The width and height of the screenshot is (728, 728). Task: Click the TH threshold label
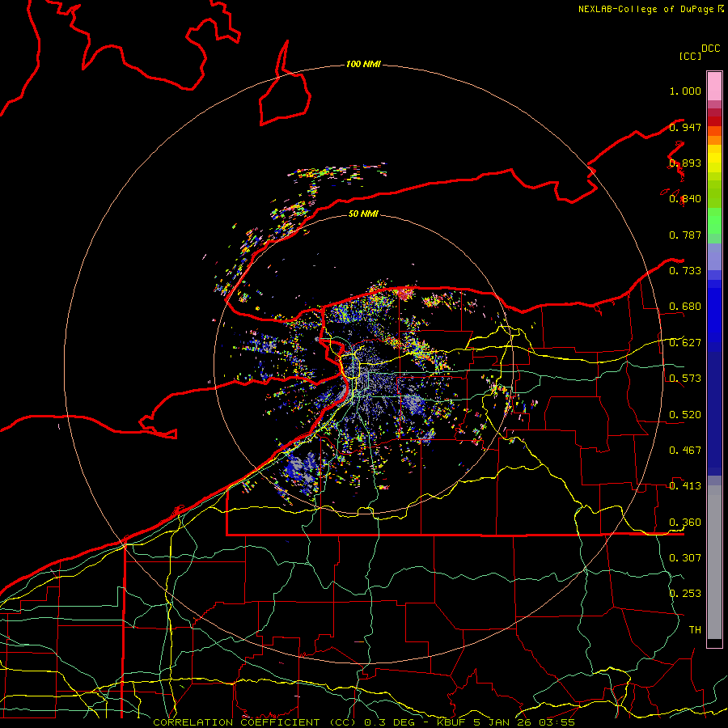click(695, 629)
